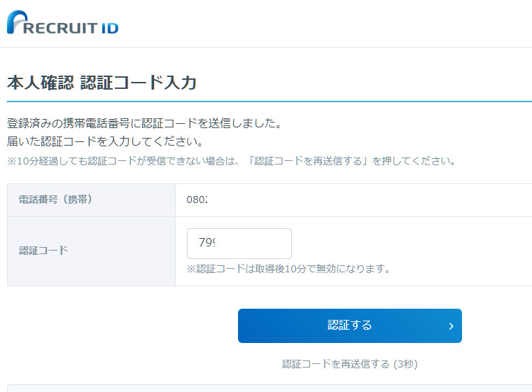The image size is (532, 392).
Task: Click the gray panel at page bottom
Action: point(266,388)
